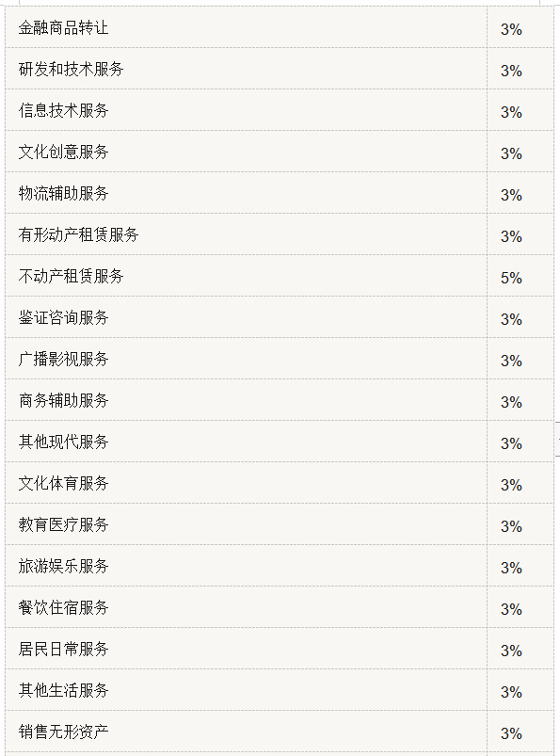
Task: Click the 5% rate value
Action: [x=511, y=278]
